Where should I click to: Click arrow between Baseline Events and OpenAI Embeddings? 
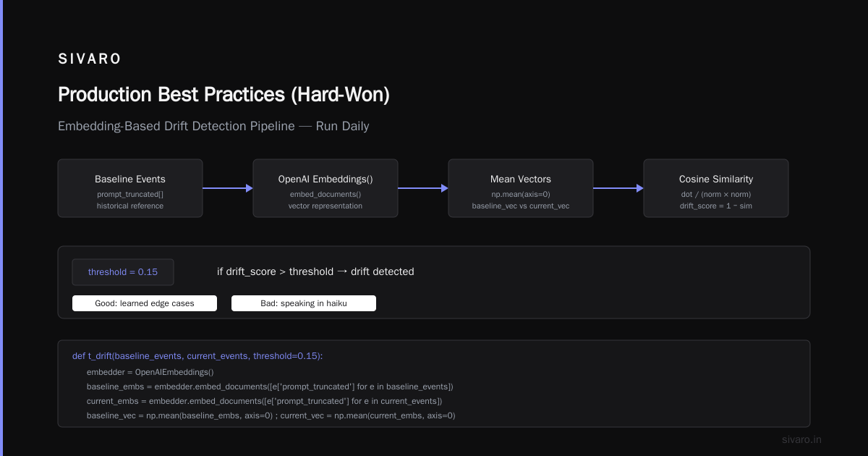pyautogui.click(x=228, y=188)
